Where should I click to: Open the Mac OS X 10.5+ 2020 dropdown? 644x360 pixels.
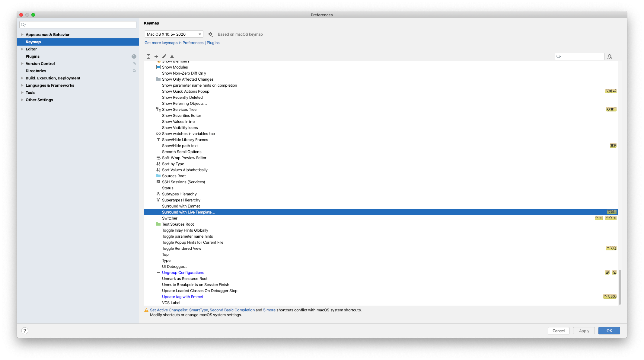174,34
